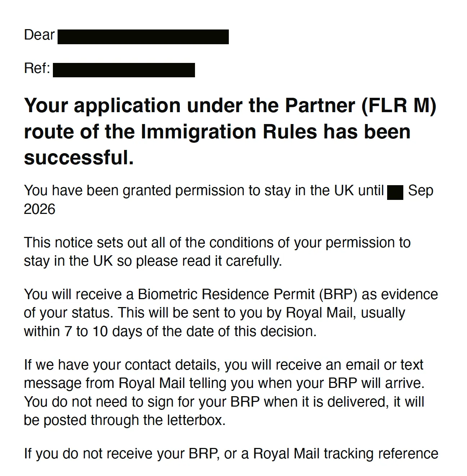Click the year "2026"
Image resolution: width=467 pixels, height=476 pixels.
[x=40, y=209]
